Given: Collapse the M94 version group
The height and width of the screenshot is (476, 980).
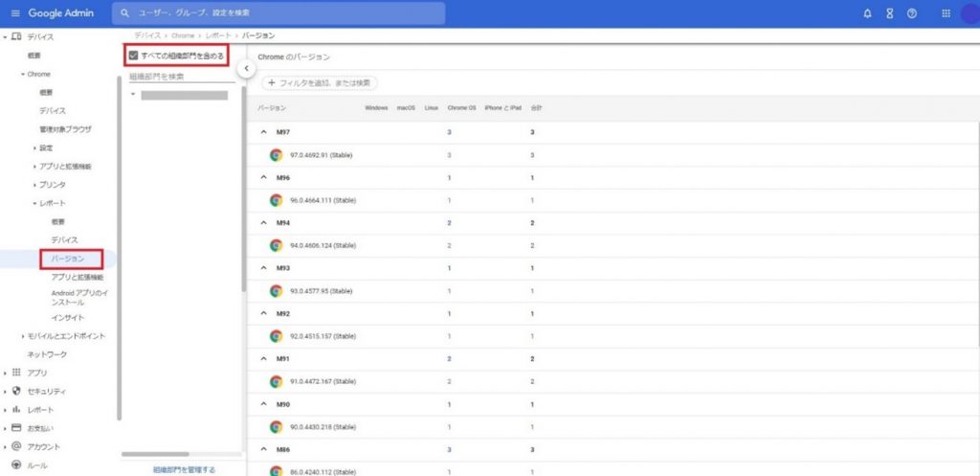Looking at the screenshot, I should click(264, 223).
